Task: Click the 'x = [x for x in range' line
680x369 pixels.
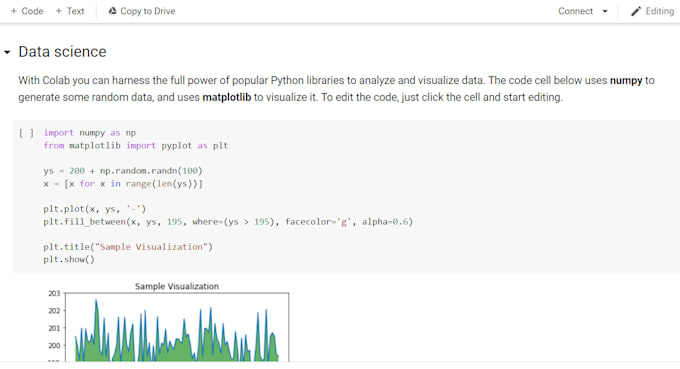Action: (123, 184)
